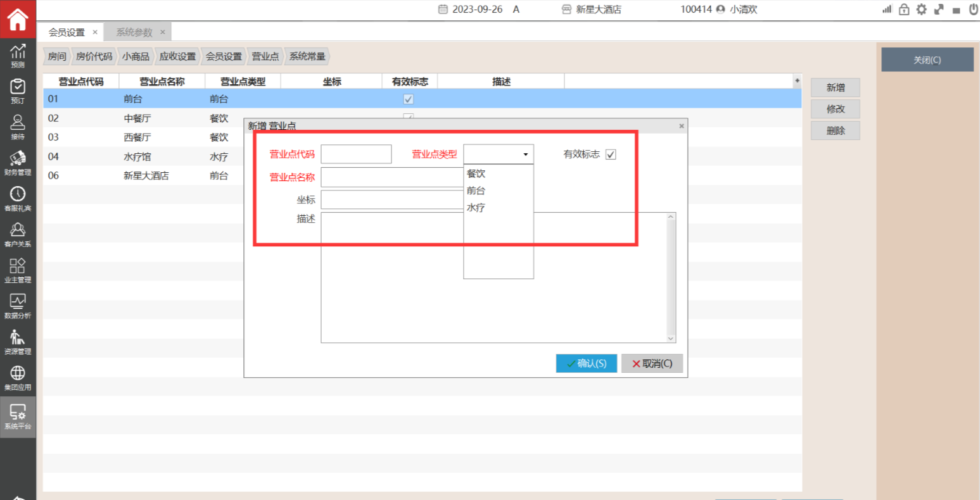Go to 财务管理 in the sidebar
This screenshot has width=980, height=500.
18,162
